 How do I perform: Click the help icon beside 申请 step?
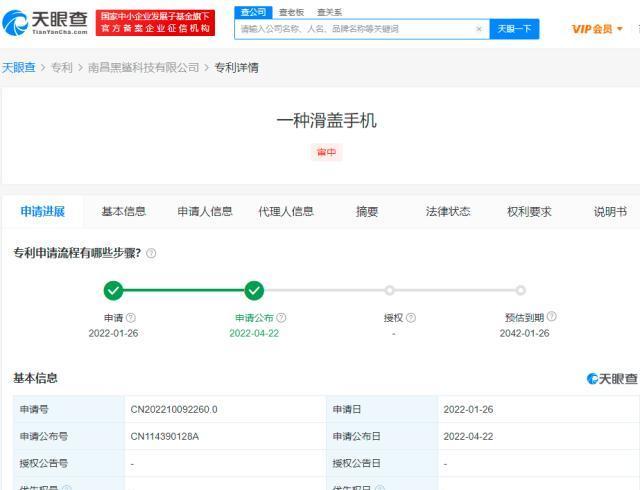click(131, 318)
